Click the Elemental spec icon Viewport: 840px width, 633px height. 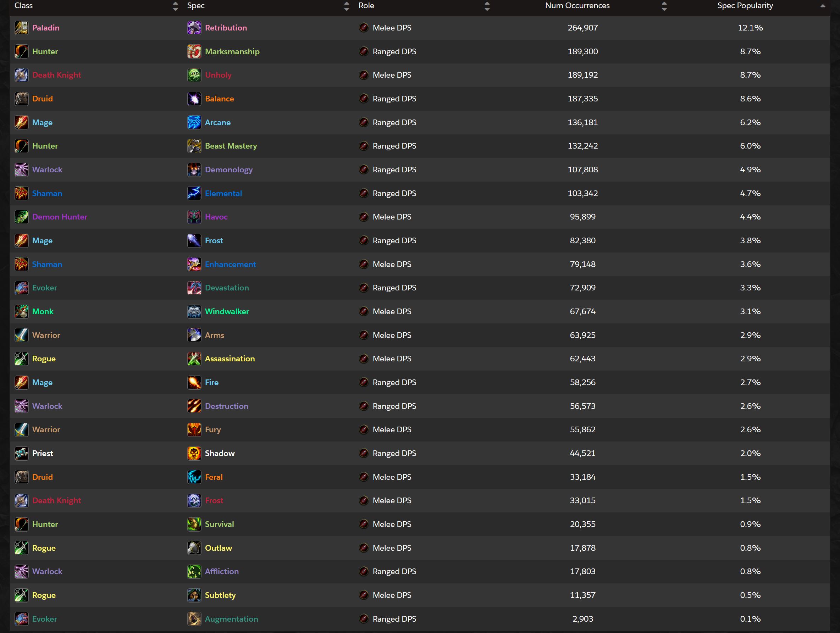click(194, 193)
